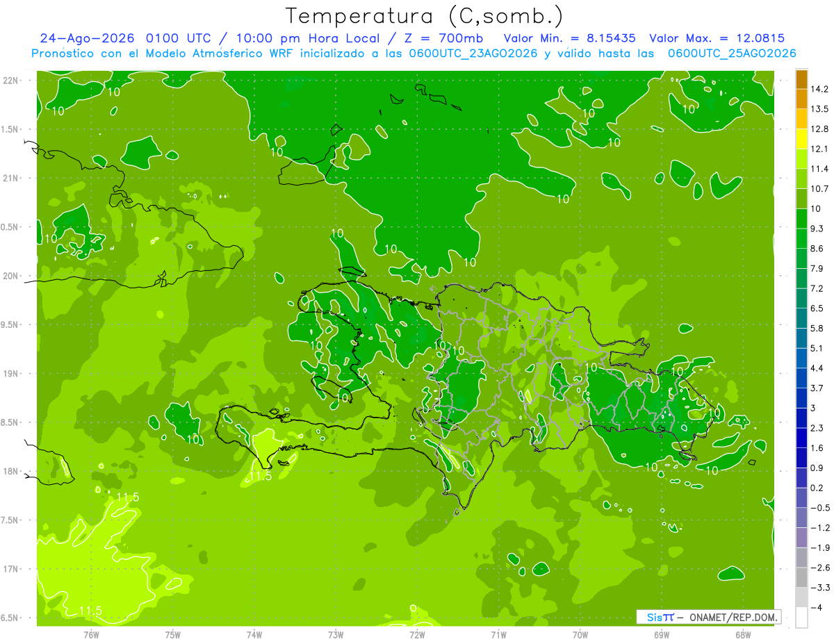
Task: Click the yellow color scale segment below 12.8
Action: pyautogui.click(x=801, y=139)
